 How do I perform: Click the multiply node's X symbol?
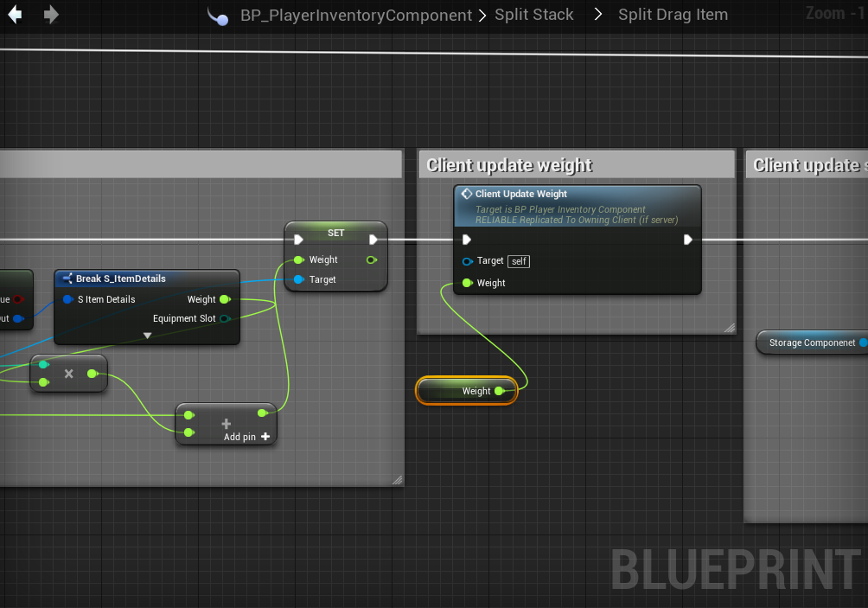(68, 374)
